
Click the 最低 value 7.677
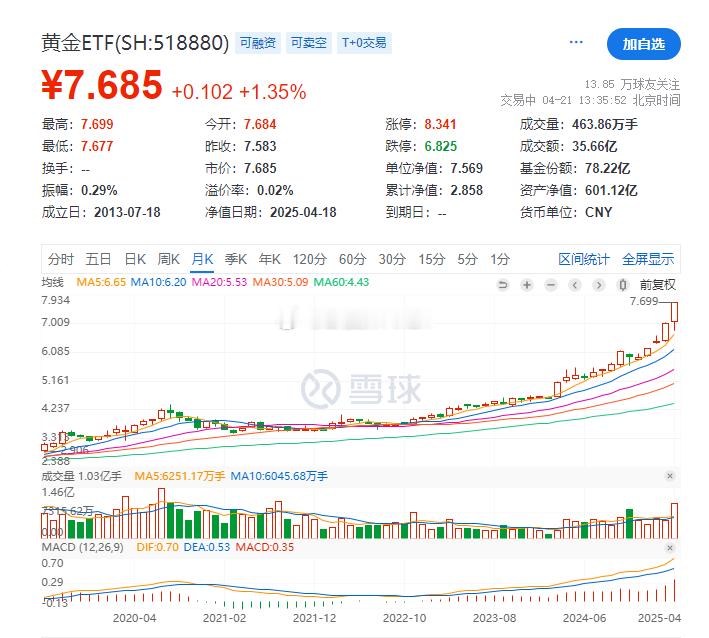click(97, 146)
